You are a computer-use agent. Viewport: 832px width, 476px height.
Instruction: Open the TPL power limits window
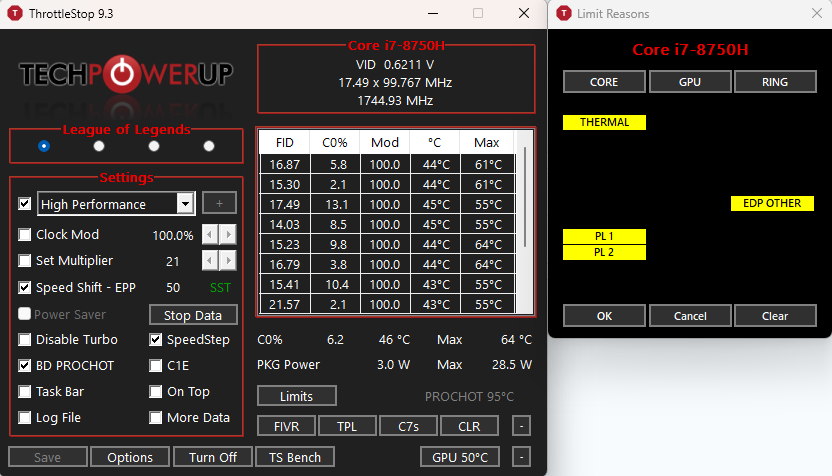[x=348, y=426]
